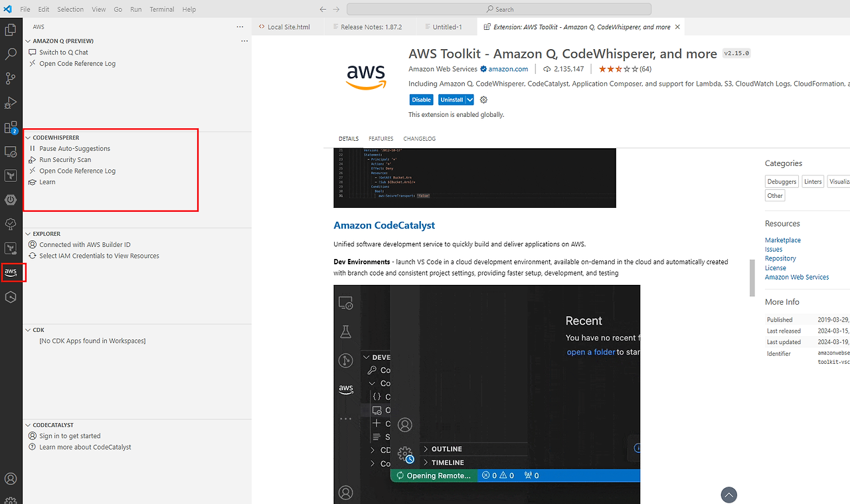
Task: Collapse the Amazon Q (Preview) section
Action: pyautogui.click(x=28, y=41)
